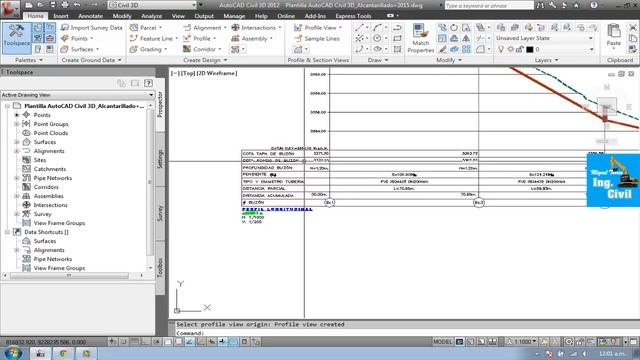Open the Parcel dropdown
This screenshot has width=640, height=360.
(146, 28)
